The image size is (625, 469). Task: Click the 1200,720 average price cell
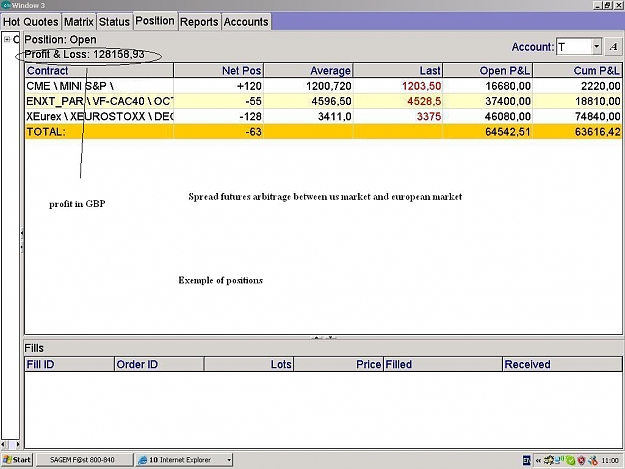click(x=308, y=86)
